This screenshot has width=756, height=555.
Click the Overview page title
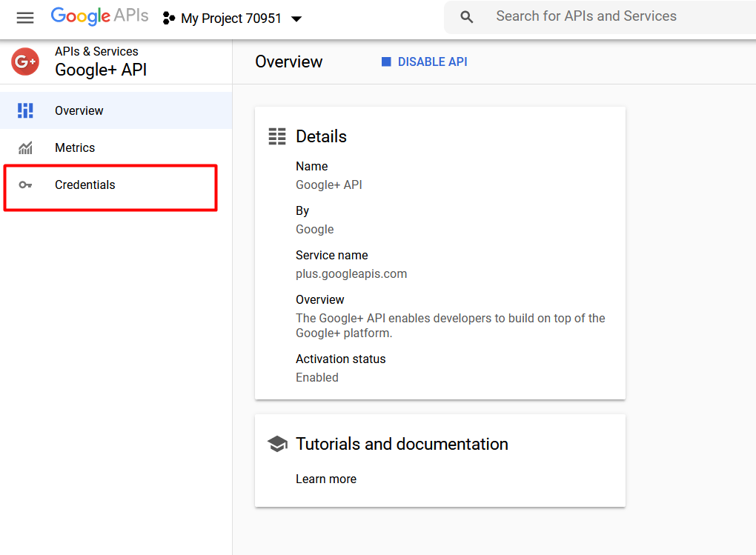coord(289,62)
